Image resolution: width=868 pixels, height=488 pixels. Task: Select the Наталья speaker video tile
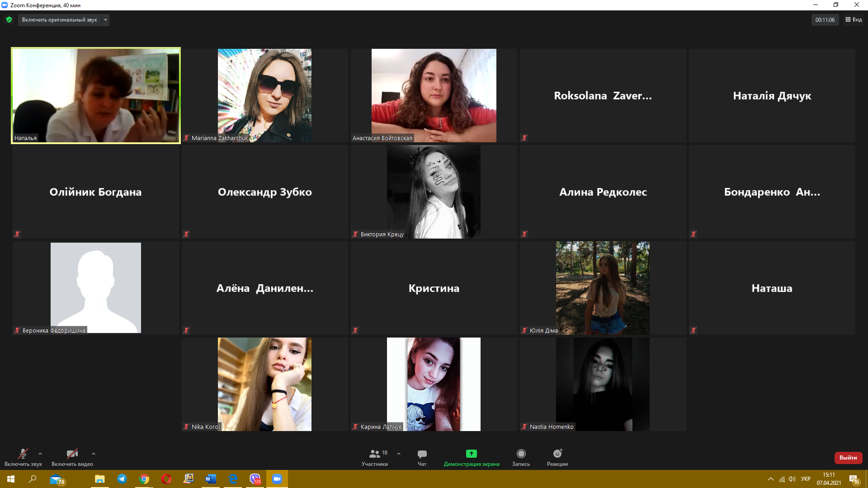(96, 95)
